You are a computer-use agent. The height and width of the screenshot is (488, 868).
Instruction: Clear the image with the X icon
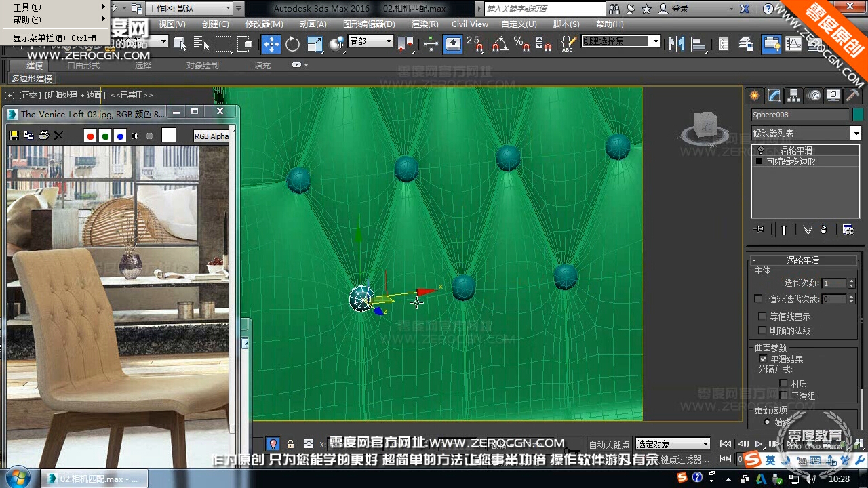point(59,136)
